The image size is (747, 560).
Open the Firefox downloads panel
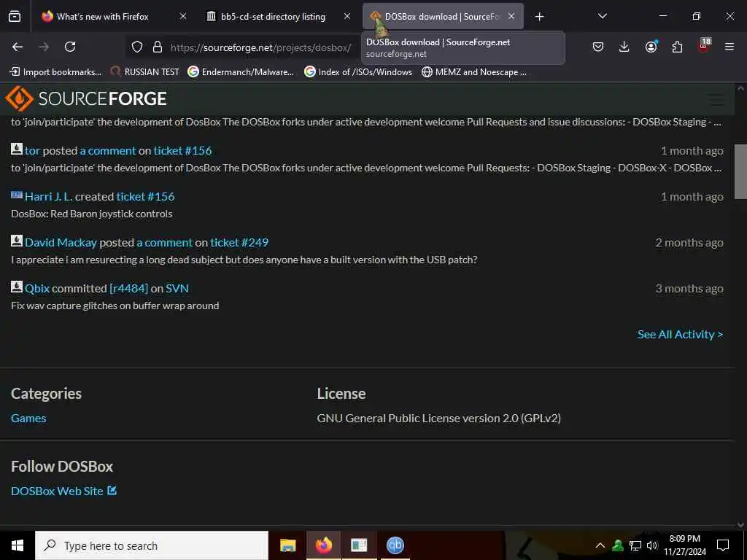[624, 47]
